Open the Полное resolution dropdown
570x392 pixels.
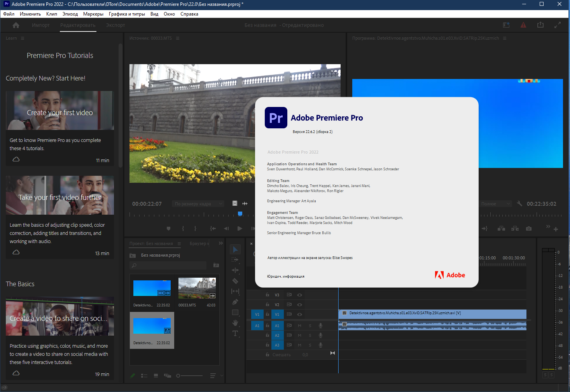(x=495, y=204)
